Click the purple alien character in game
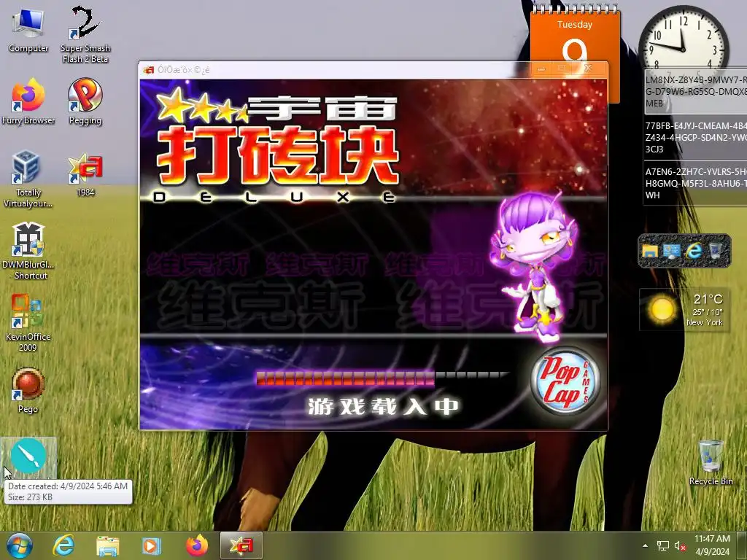This screenshot has height=560, width=747. pos(537,265)
